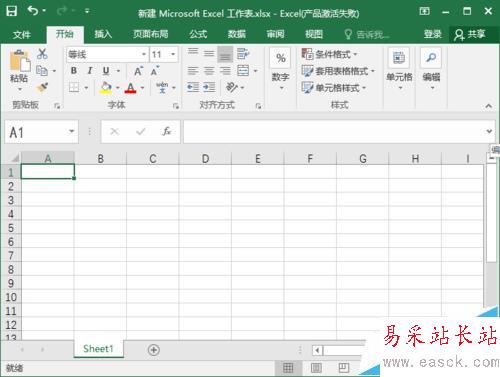Decrease indent
Image resolution: width=500 pixels, height=377 pixels.
tap(193, 87)
